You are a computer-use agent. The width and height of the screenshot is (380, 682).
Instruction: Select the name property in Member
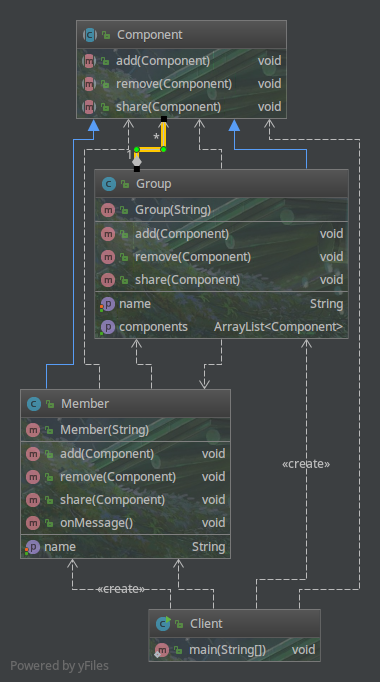125,547
